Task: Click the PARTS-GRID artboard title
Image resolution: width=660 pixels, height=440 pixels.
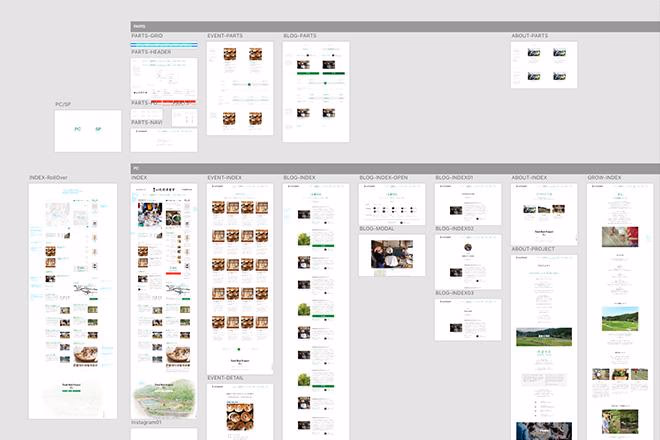Action: coord(148,36)
